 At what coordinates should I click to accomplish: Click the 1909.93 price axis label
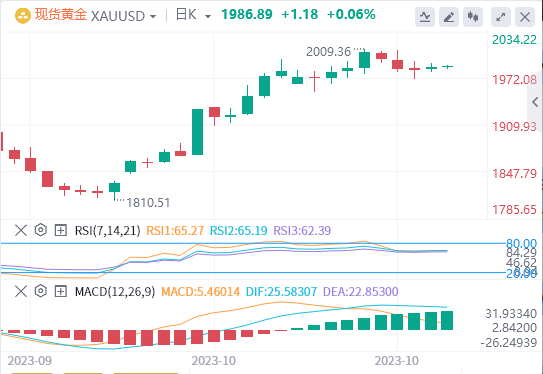514,127
